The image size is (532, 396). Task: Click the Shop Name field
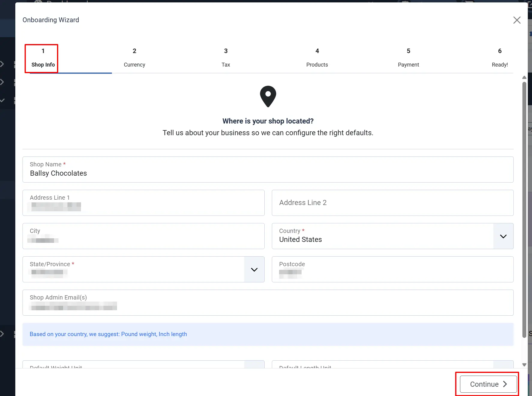pyautogui.click(x=268, y=169)
